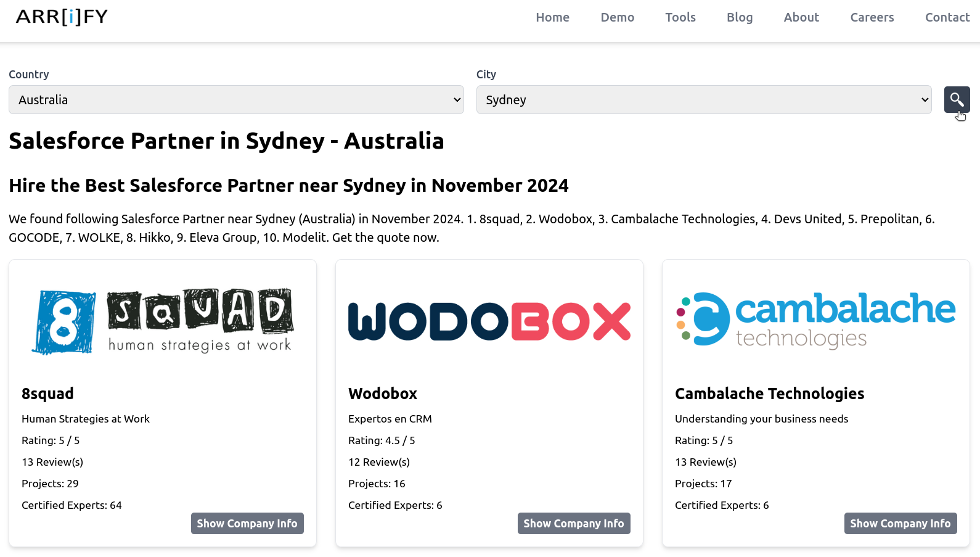Select the 8squad company name heading

[x=47, y=394]
